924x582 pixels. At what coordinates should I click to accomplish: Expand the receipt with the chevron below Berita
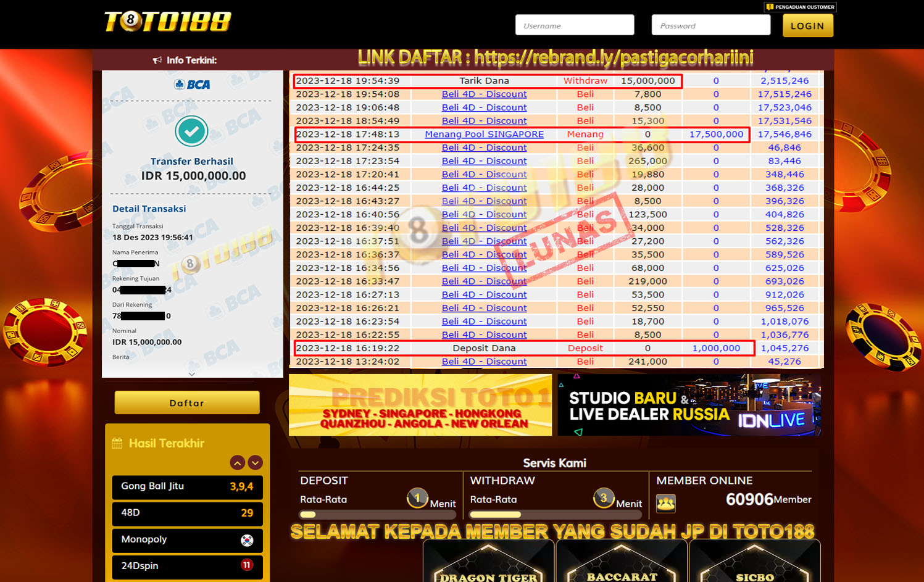(x=192, y=374)
